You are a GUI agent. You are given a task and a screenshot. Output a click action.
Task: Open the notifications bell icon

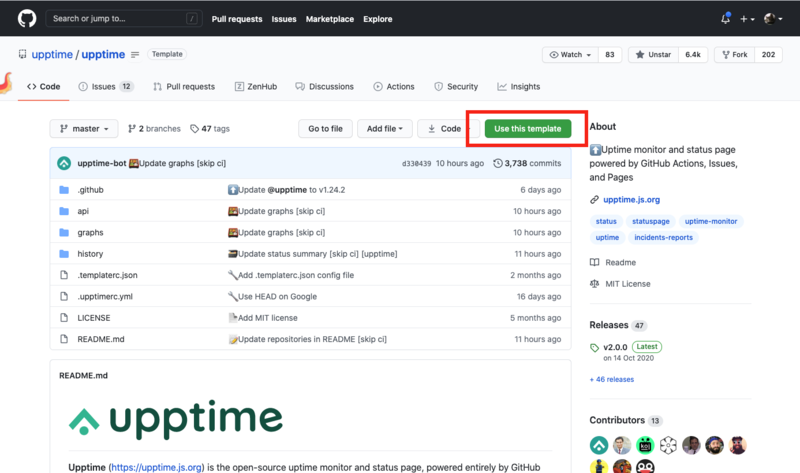[725, 19]
